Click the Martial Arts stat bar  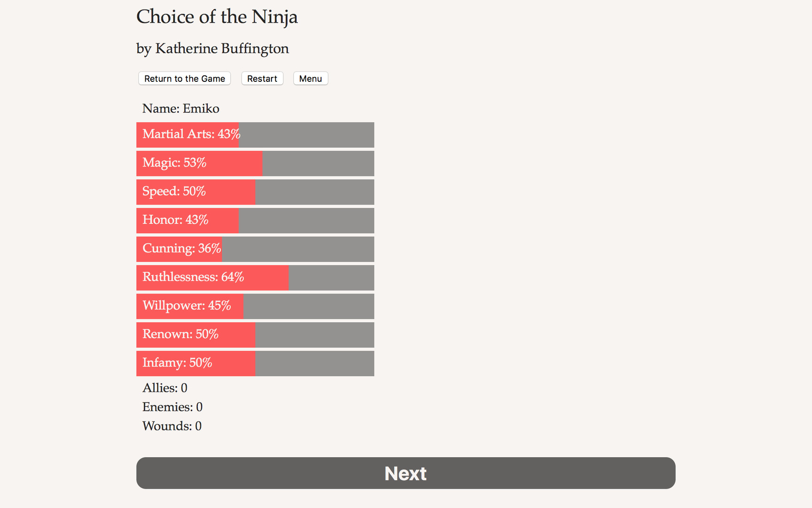click(x=255, y=135)
